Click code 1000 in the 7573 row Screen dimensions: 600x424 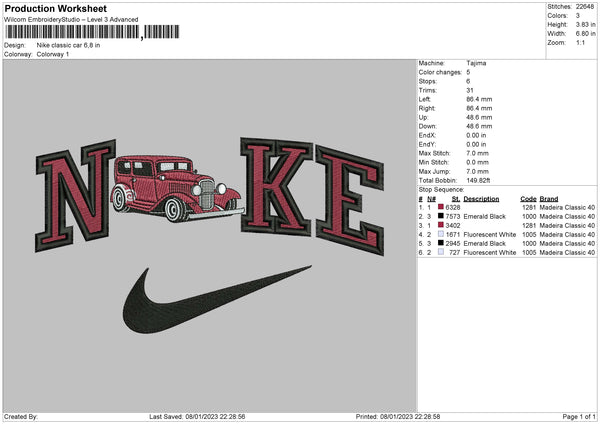click(x=529, y=217)
